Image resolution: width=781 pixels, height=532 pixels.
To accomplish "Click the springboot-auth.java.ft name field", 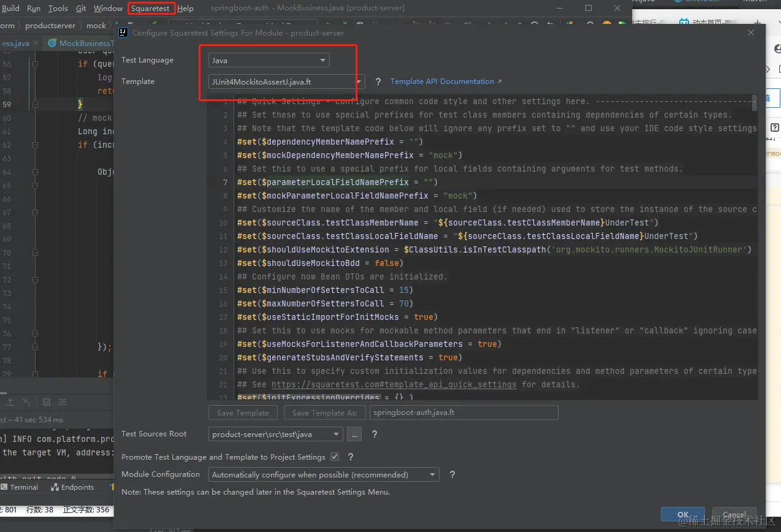I will (464, 412).
